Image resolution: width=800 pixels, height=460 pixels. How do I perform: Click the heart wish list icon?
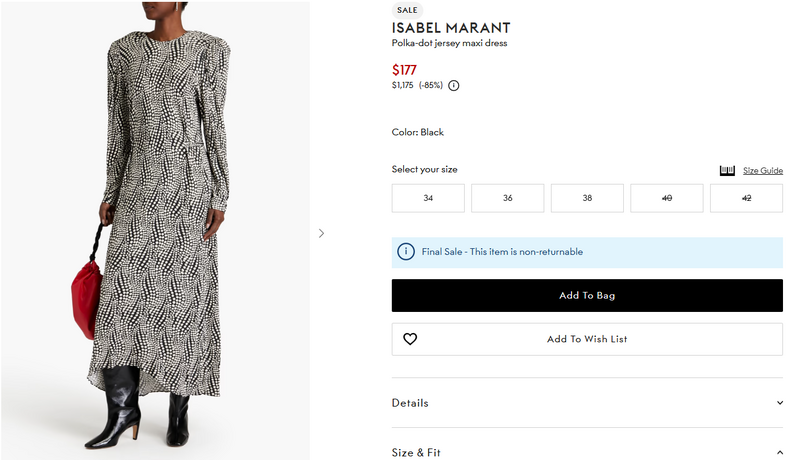pyautogui.click(x=410, y=339)
